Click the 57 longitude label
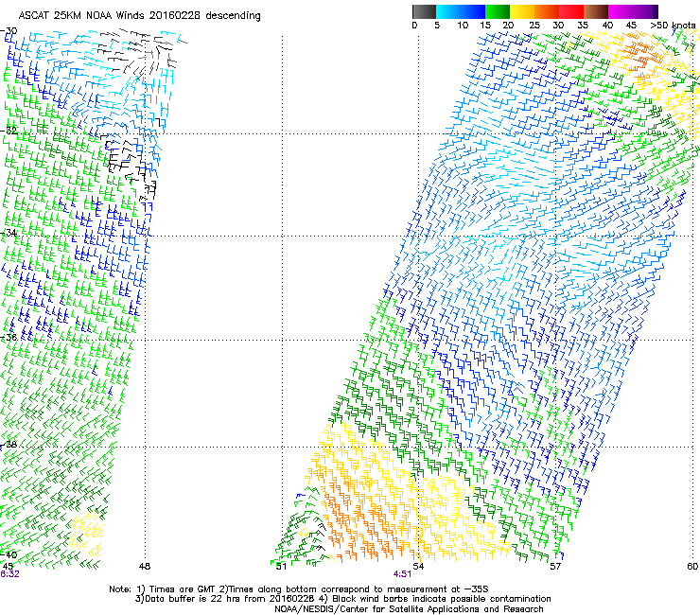This screenshot has width=700, height=615. [x=555, y=567]
